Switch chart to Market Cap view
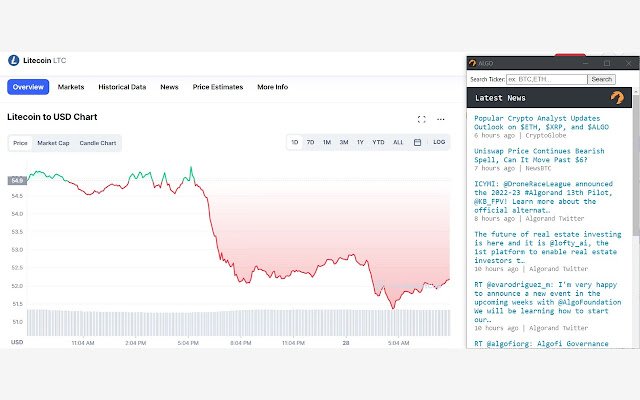The height and width of the screenshot is (400, 640). tap(53, 143)
